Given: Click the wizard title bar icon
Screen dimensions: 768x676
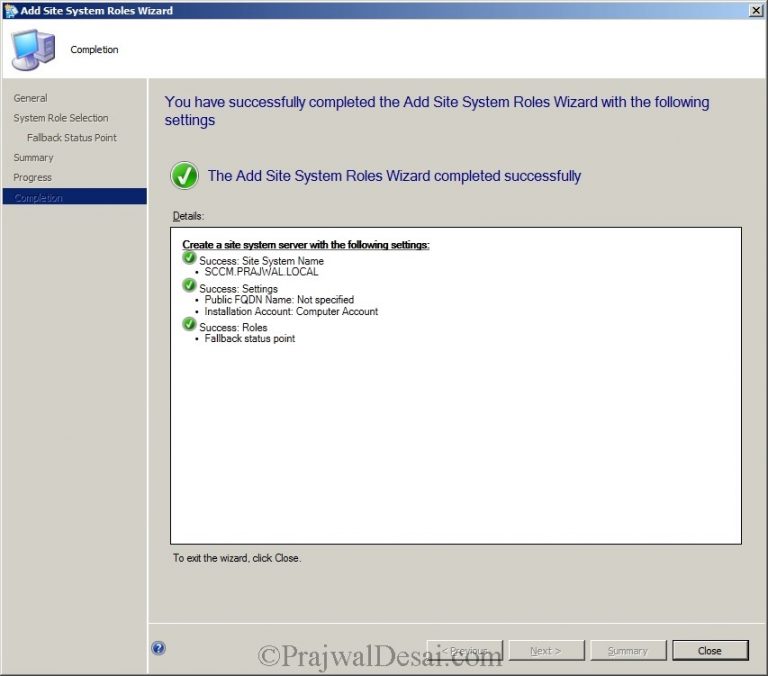Looking at the screenshot, I should pyautogui.click(x=10, y=10).
